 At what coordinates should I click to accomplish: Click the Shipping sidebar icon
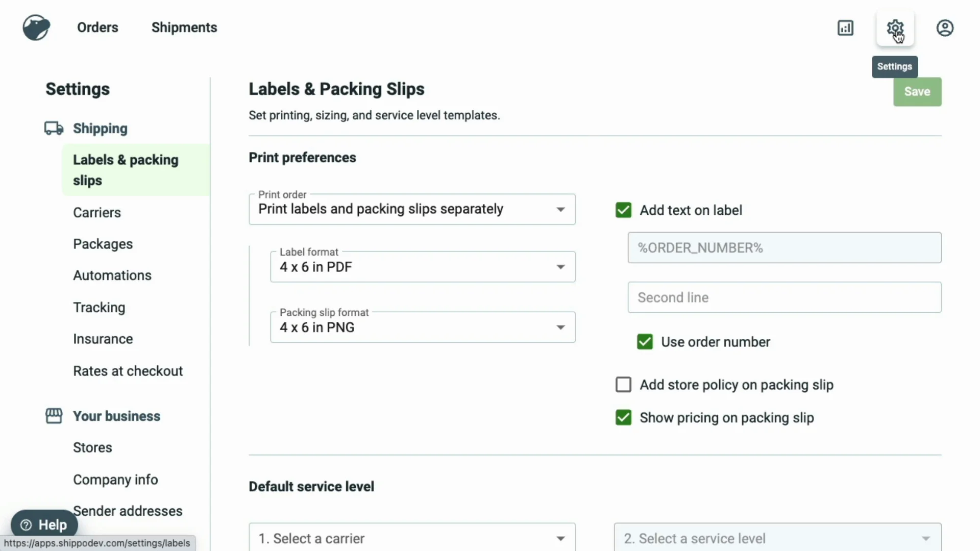pyautogui.click(x=53, y=127)
